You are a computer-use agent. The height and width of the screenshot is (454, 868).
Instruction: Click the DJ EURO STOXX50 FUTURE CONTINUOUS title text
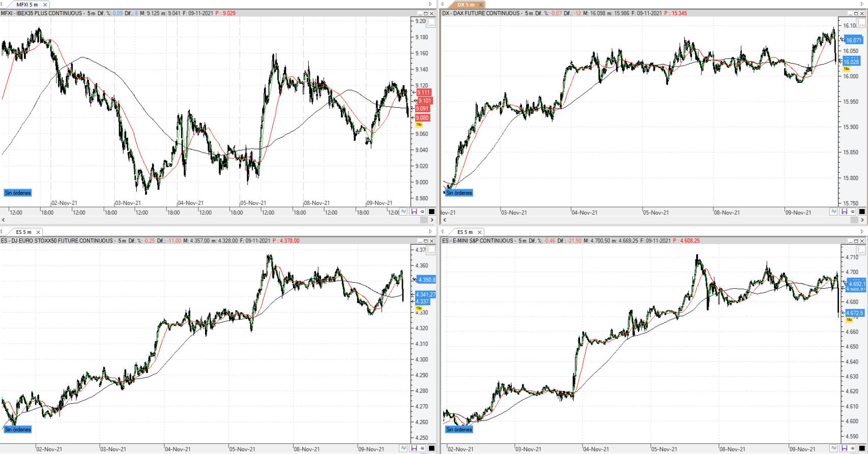[61, 240]
